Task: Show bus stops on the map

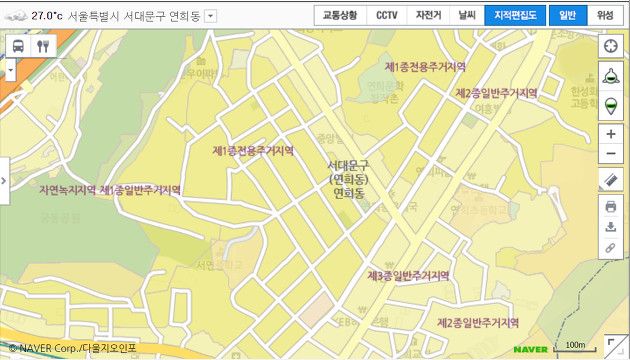Action: pyautogui.click(x=18, y=46)
